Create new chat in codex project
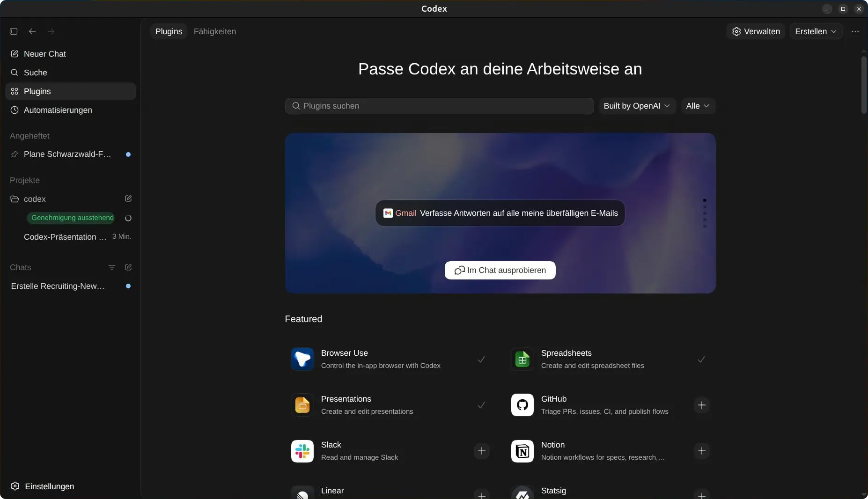Image resolution: width=868 pixels, height=499 pixels. coord(128,198)
